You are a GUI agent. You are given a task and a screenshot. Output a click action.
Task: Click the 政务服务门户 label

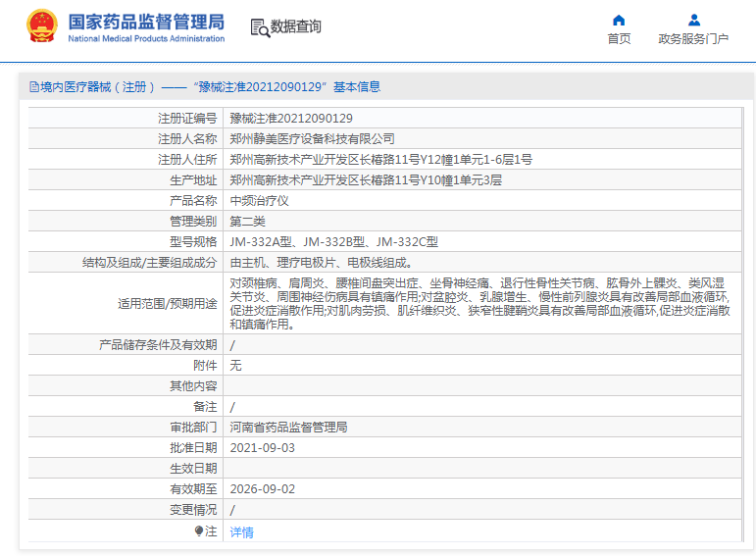point(693,38)
